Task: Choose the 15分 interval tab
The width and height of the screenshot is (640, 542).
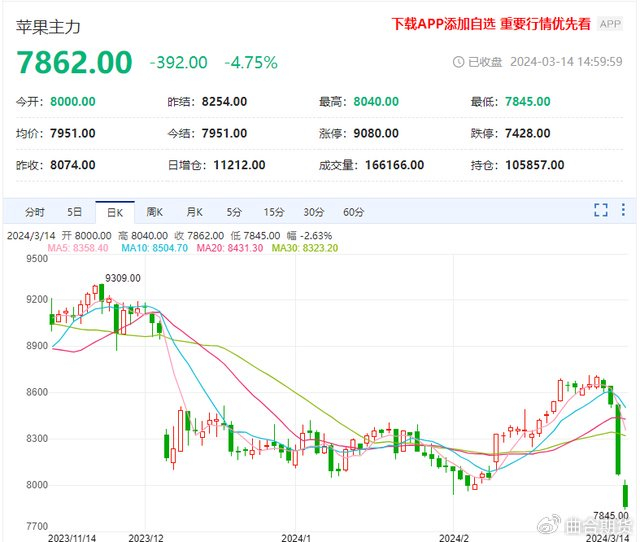Action: pos(274,211)
